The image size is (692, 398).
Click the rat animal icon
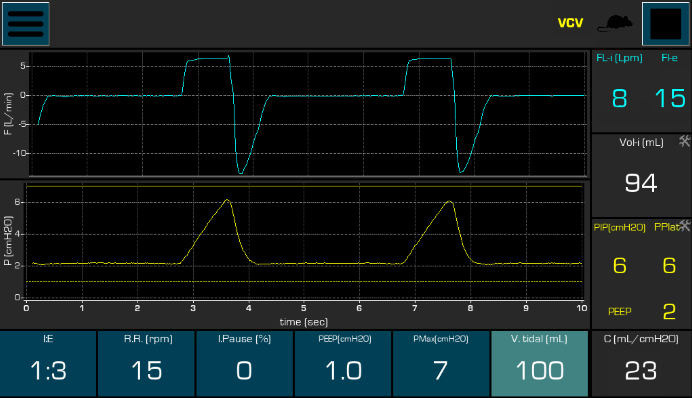tap(615, 23)
